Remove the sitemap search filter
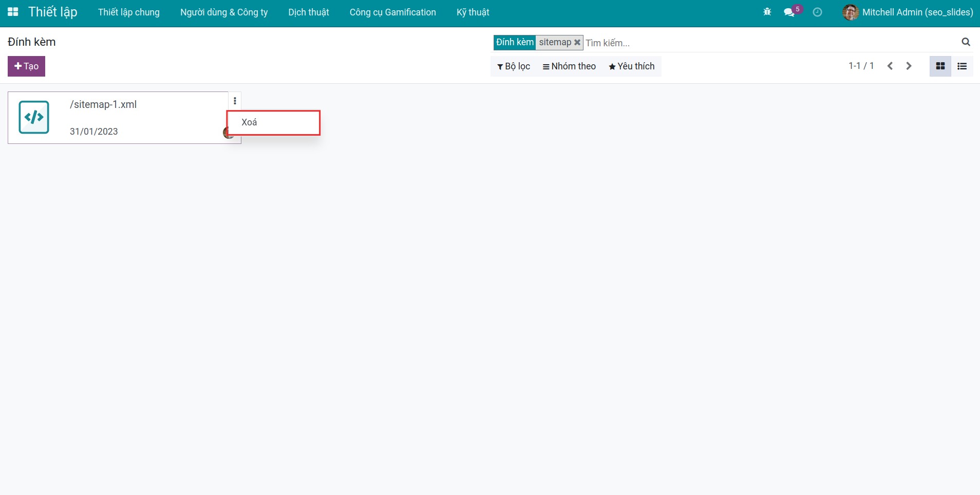Viewport: 980px width, 495px height. pos(577,42)
